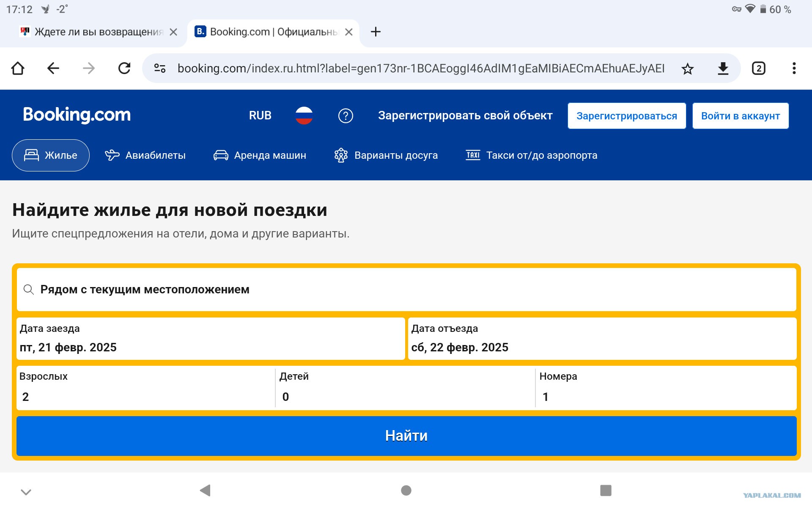
Task: Bookmark this page with the star
Action: coord(688,69)
